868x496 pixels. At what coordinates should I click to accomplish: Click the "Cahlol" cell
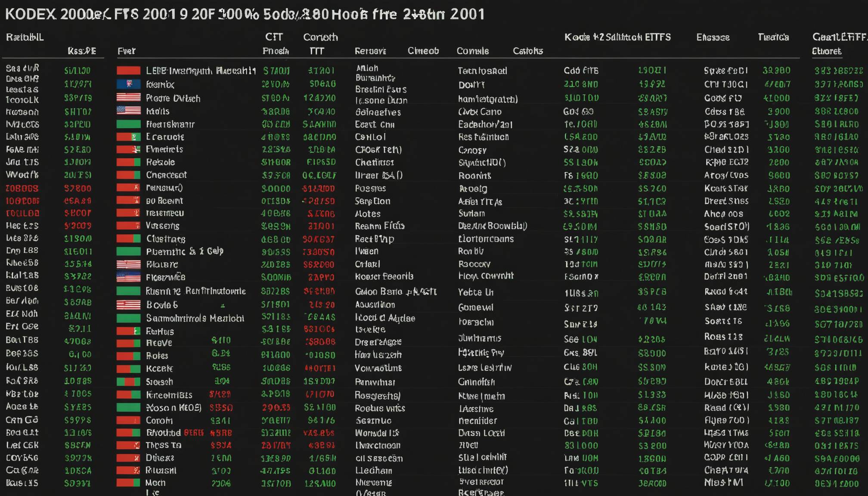click(370, 137)
